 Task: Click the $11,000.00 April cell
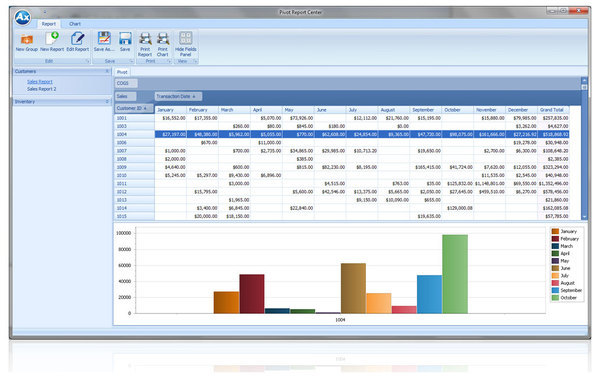pyautogui.click(x=266, y=143)
